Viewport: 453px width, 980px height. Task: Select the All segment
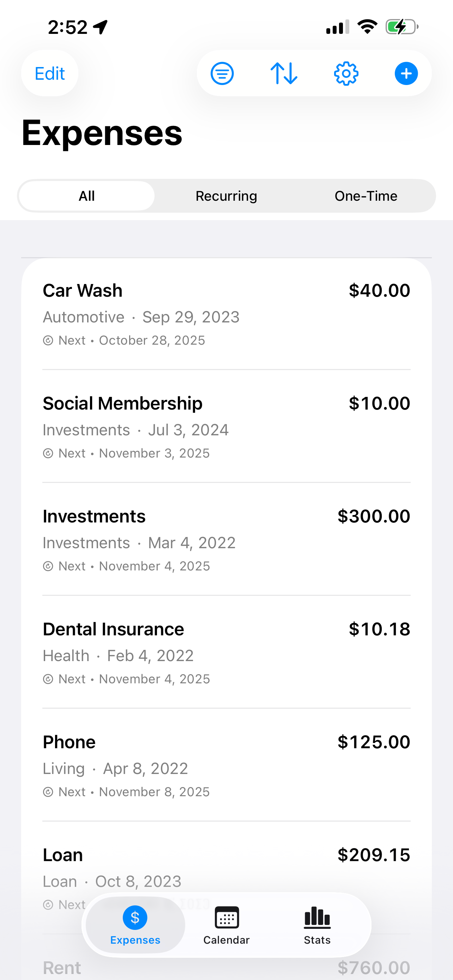tap(87, 196)
